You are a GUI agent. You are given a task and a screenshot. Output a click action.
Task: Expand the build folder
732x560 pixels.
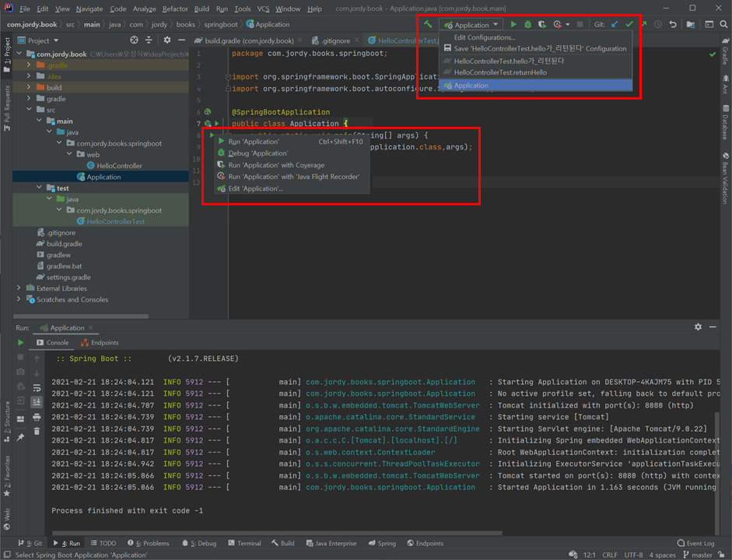(29, 87)
